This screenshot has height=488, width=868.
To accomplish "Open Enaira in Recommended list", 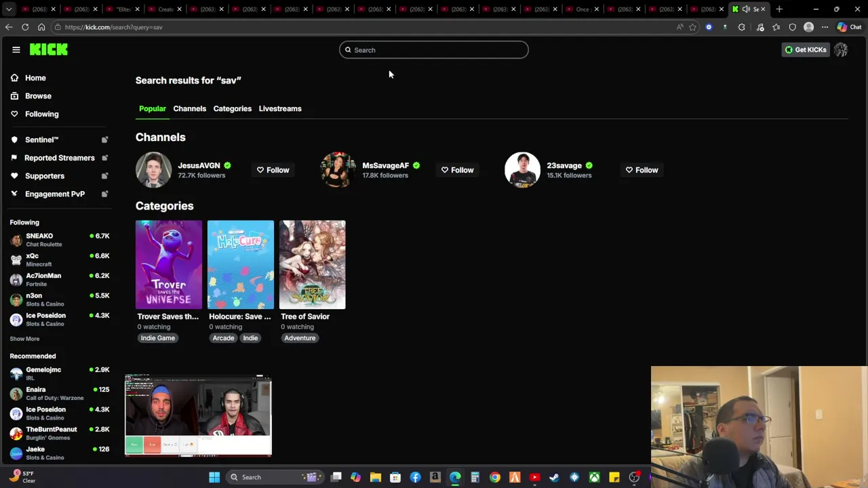I will pos(60,393).
